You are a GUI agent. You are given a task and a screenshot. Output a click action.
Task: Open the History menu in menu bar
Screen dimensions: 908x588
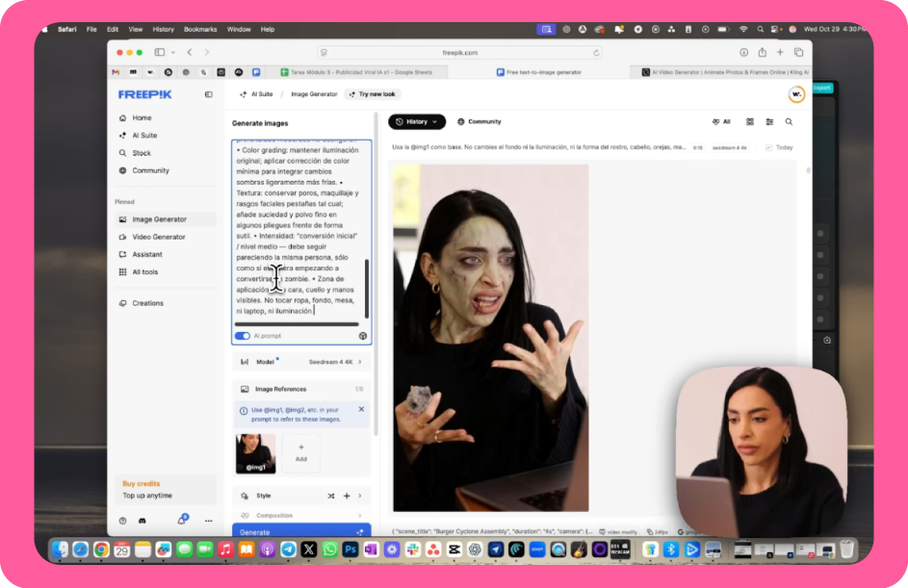pyautogui.click(x=163, y=30)
